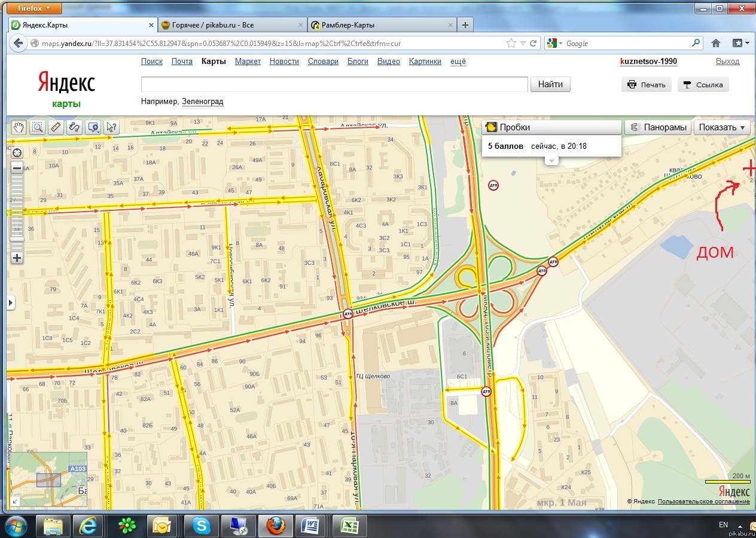The image size is (756, 538).
Task: Click the search magnifier icon
Action: 696,43
